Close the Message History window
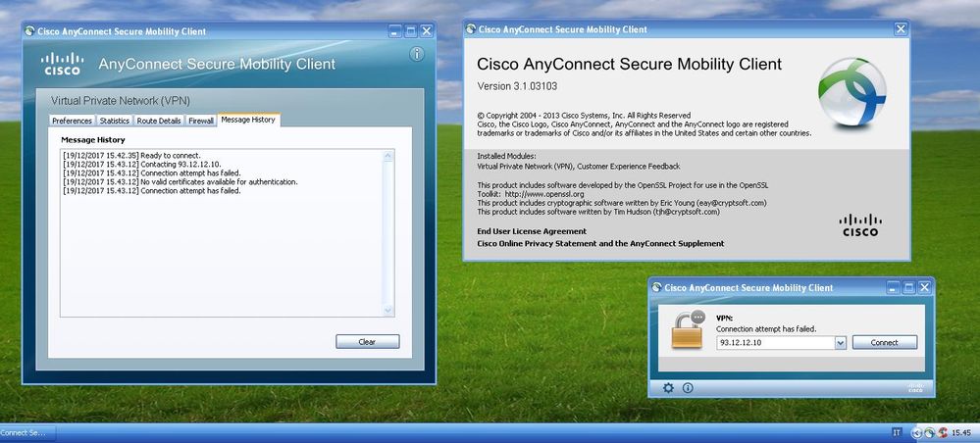 (427, 31)
